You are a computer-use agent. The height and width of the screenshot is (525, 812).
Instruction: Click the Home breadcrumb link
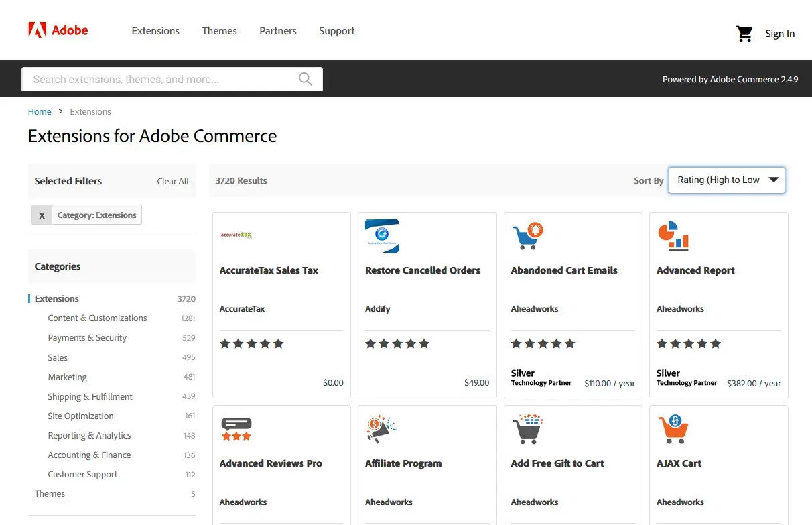tap(40, 112)
